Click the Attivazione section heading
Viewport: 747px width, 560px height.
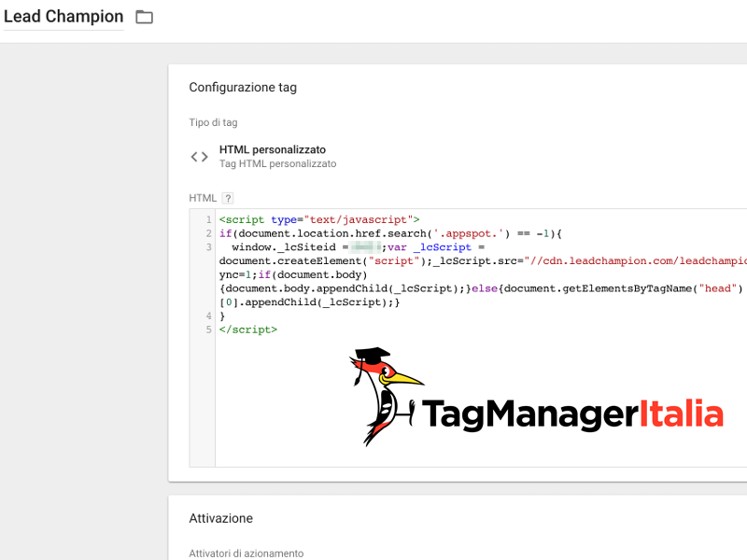pyautogui.click(x=221, y=518)
